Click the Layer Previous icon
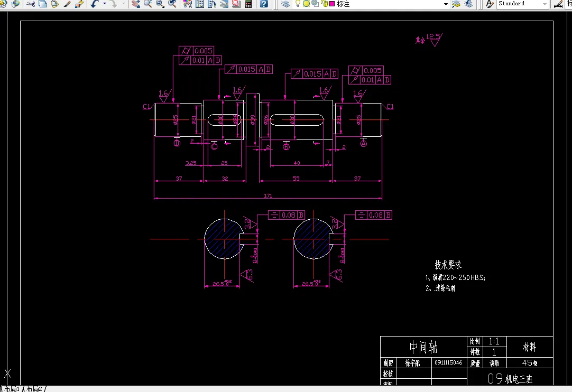This screenshot has height=392, width=572. coord(469,4)
